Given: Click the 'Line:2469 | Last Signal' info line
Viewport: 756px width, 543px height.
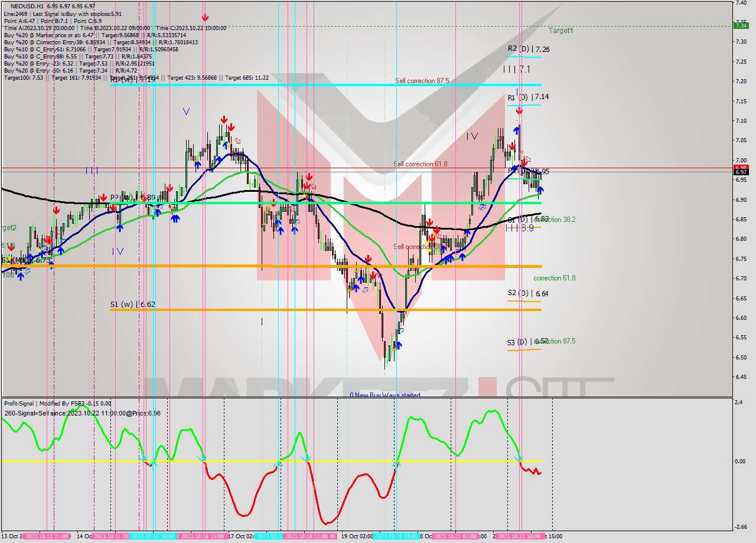Looking at the screenshot, I should click(x=63, y=14).
